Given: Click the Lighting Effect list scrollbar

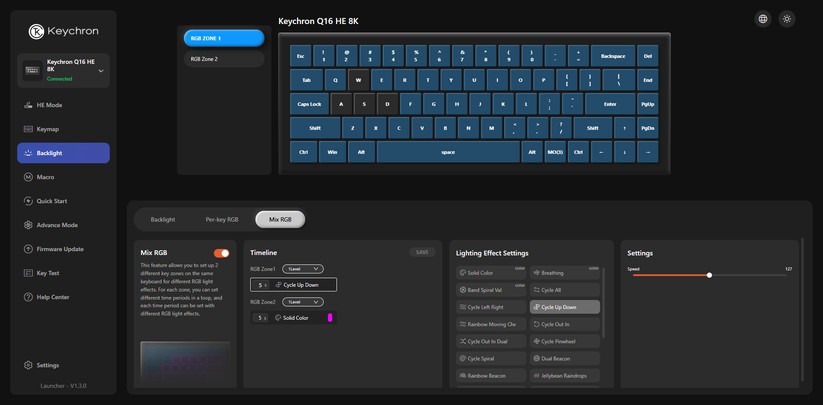Looking at the screenshot, I should click(604, 303).
